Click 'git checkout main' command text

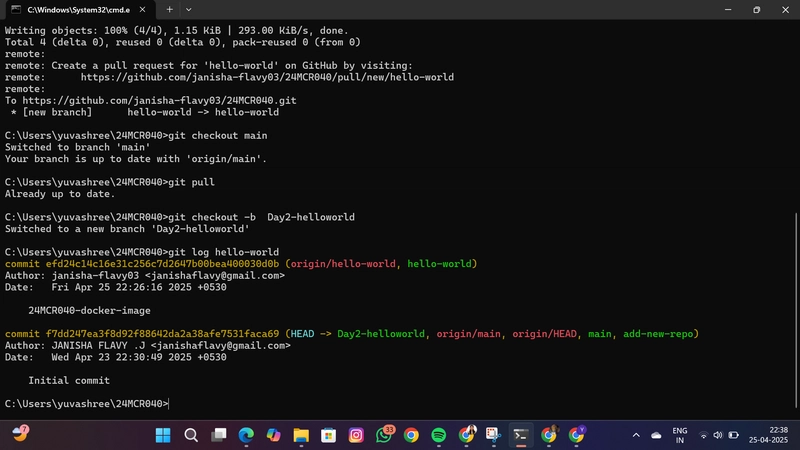[218, 136]
